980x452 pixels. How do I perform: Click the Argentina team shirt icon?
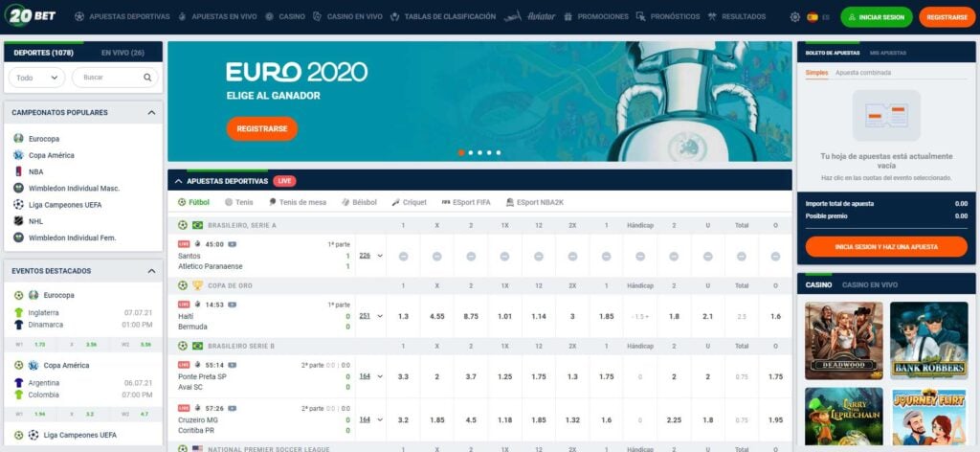pyautogui.click(x=18, y=383)
